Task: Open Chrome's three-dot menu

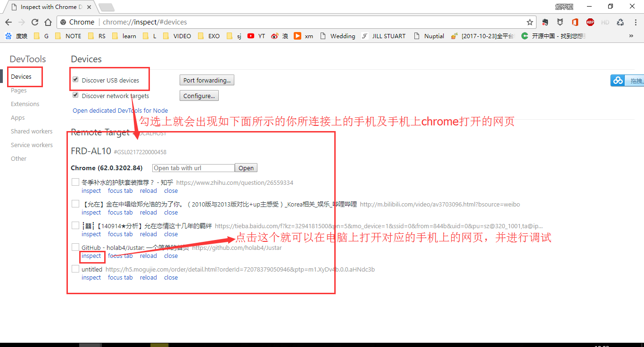Action: pos(635,22)
